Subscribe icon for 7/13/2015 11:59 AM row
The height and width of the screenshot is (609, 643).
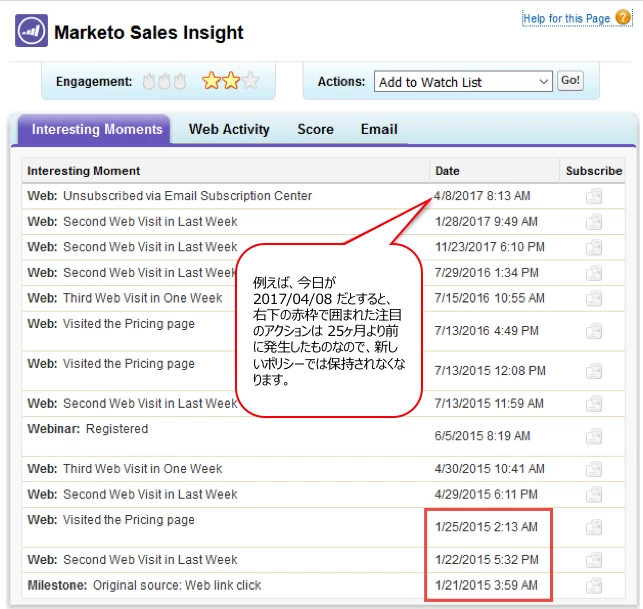tap(594, 404)
